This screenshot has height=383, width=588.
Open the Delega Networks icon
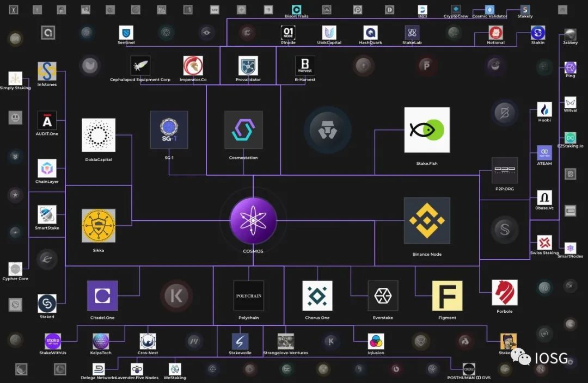[98, 369]
